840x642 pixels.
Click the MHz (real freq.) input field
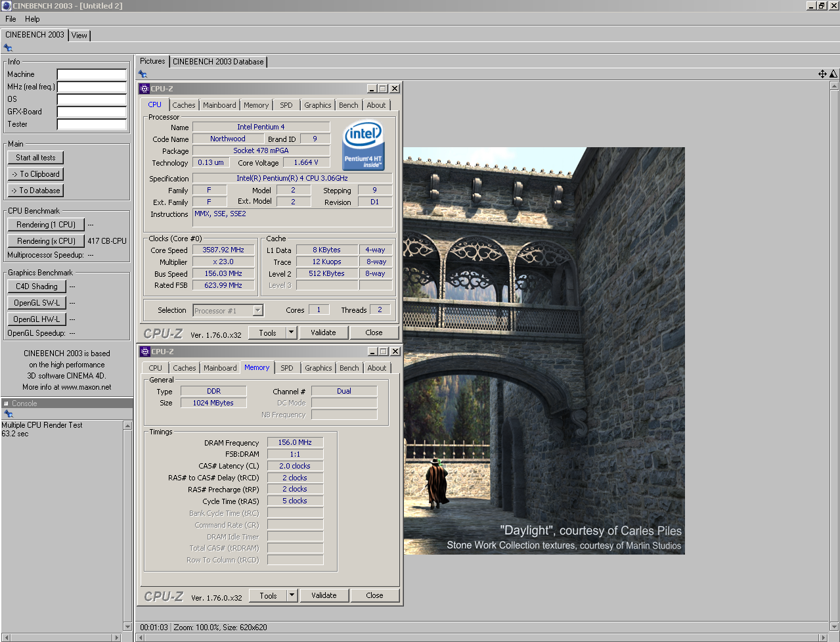(x=91, y=87)
